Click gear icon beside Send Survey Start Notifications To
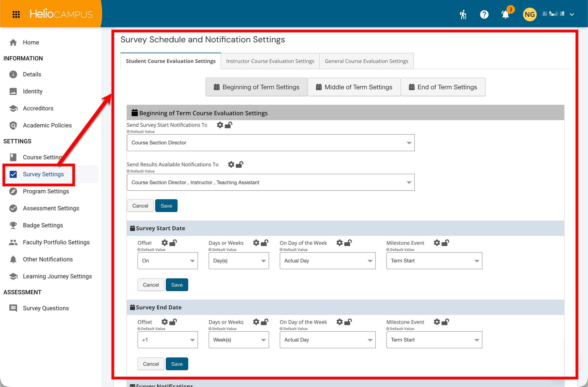Viewport: 588px width, 387px height. pos(220,125)
